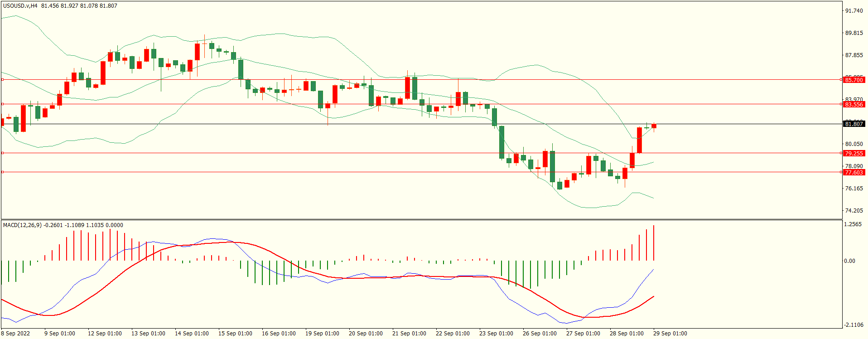Click the 74.205 price axis label
Viewport: 868px width, 339px height.
[x=854, y=211]
